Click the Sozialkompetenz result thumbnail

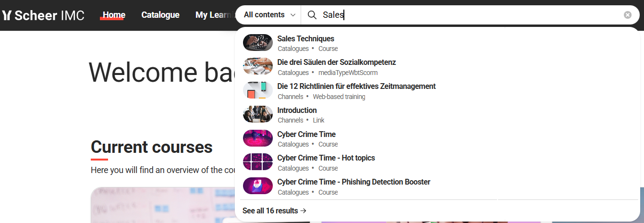(x=258, y=66)
